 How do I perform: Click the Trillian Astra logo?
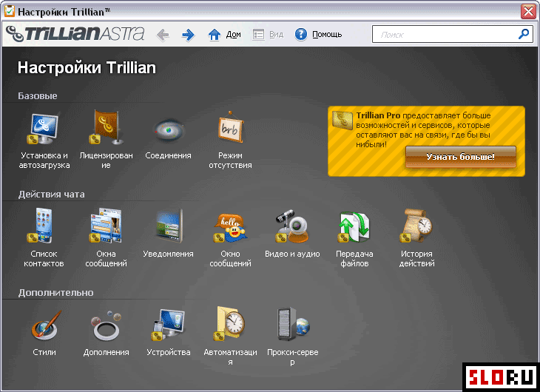click(x=75, y=34)
